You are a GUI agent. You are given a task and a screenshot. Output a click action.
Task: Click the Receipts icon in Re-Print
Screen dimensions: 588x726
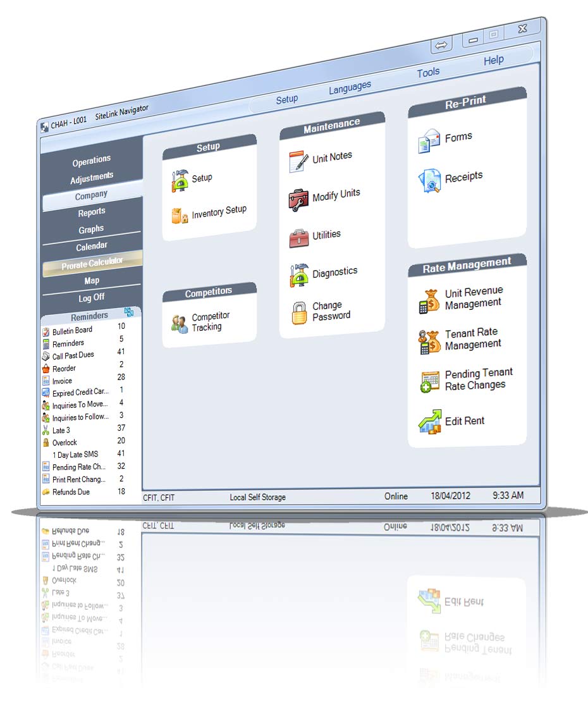point(430,180)
